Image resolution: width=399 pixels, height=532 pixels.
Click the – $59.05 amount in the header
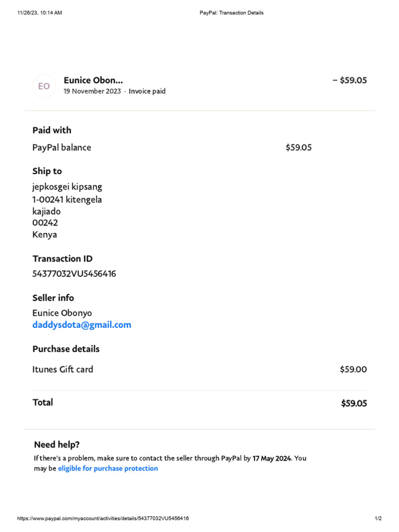click(x=350, y=80)
